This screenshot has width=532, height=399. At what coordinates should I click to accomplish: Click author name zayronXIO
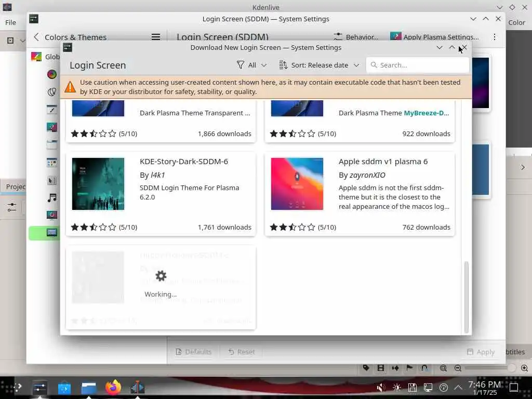pyautogui.click(x=367, y=175)
